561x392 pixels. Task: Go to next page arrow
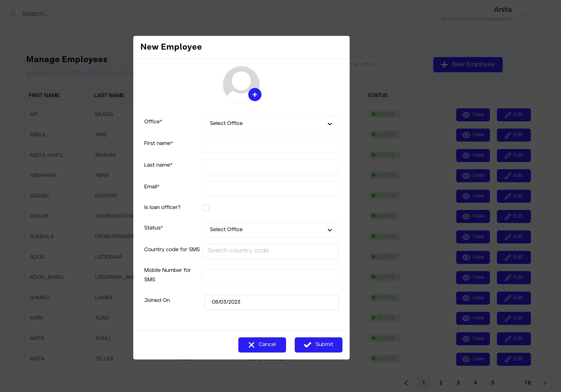pyautogui.click(x=545, y=383)
